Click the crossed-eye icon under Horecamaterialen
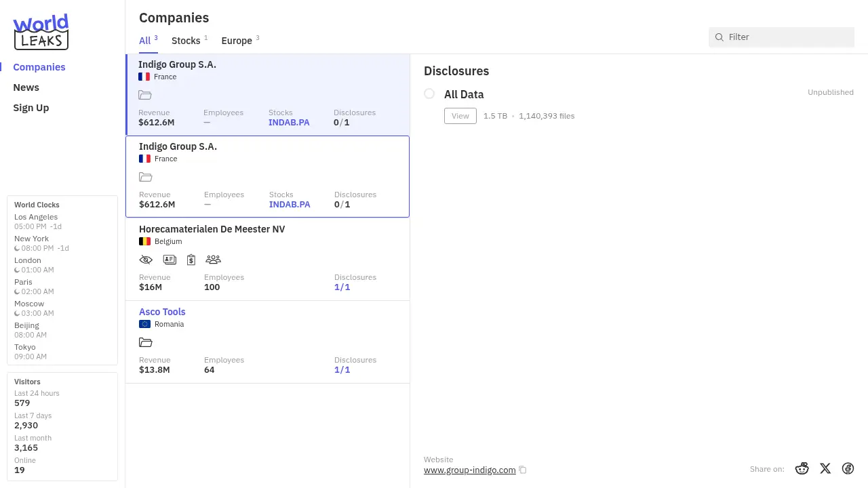This screenshot has width=868, height=488. [x=146, y=260]
